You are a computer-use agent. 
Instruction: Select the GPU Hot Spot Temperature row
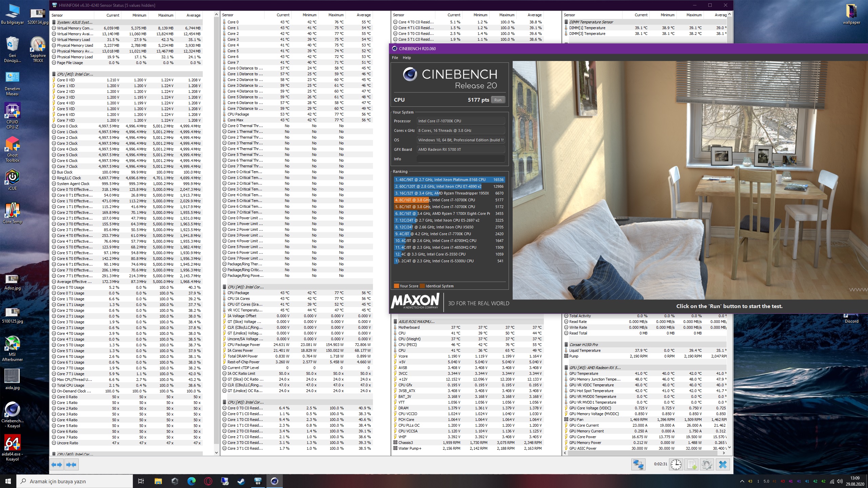(645, 391)
